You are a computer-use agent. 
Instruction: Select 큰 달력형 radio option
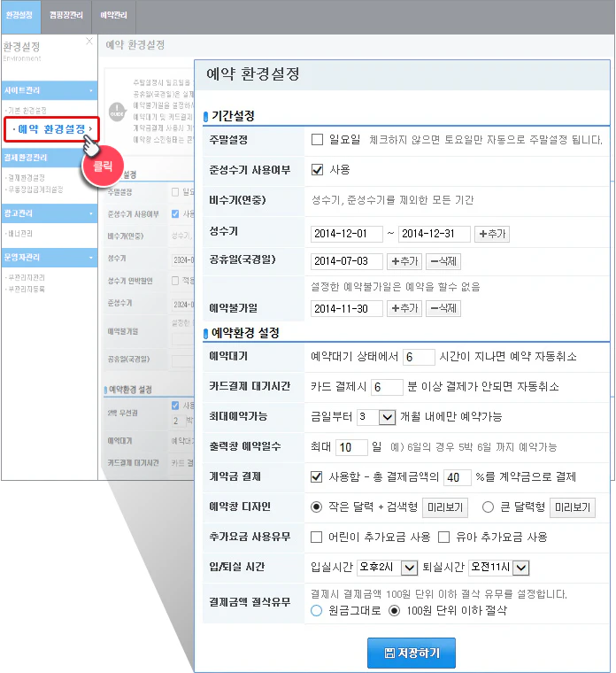click(x=488, y=507)
